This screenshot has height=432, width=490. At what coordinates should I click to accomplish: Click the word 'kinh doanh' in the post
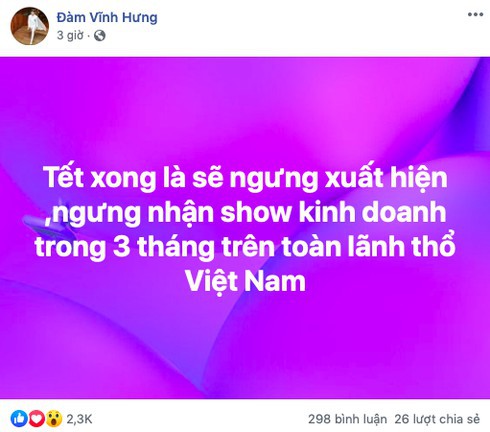tap(373, 212)
